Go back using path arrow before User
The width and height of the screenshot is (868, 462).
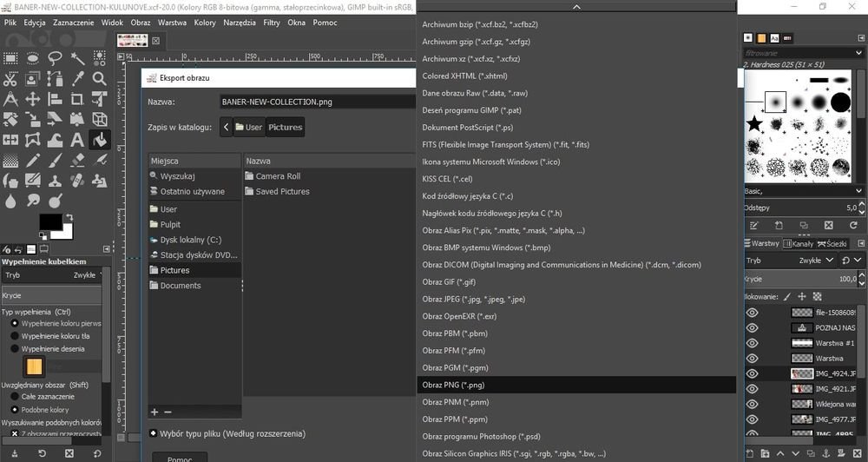226,127
